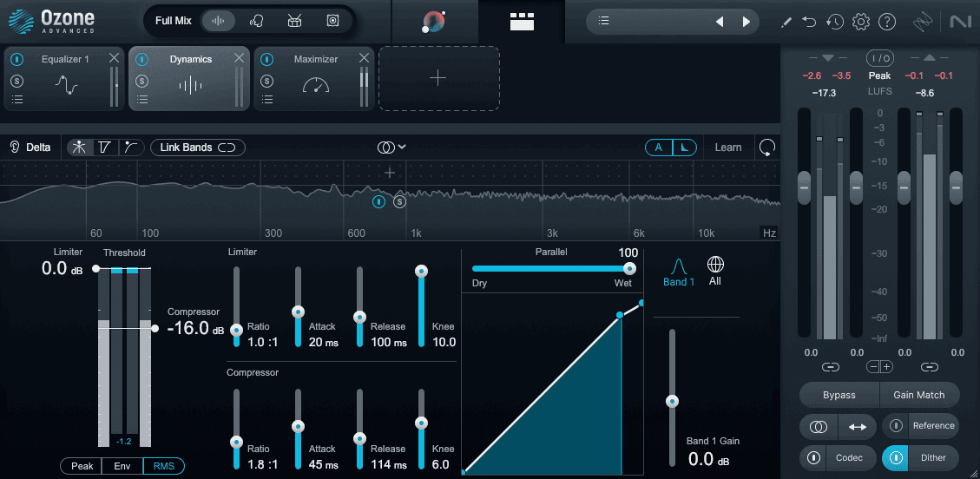Open Equalizer 1 module preset list
The image size is (980, 479).
(17, 99)
